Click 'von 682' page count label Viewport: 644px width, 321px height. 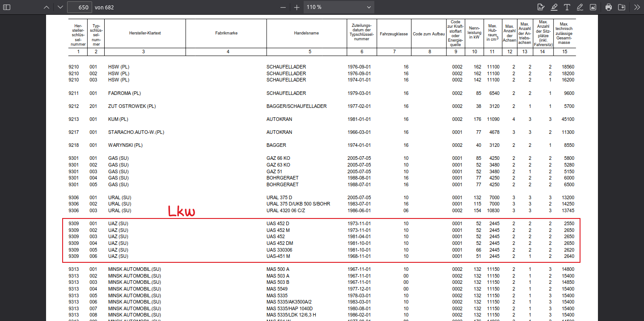(x=104, y=7)
